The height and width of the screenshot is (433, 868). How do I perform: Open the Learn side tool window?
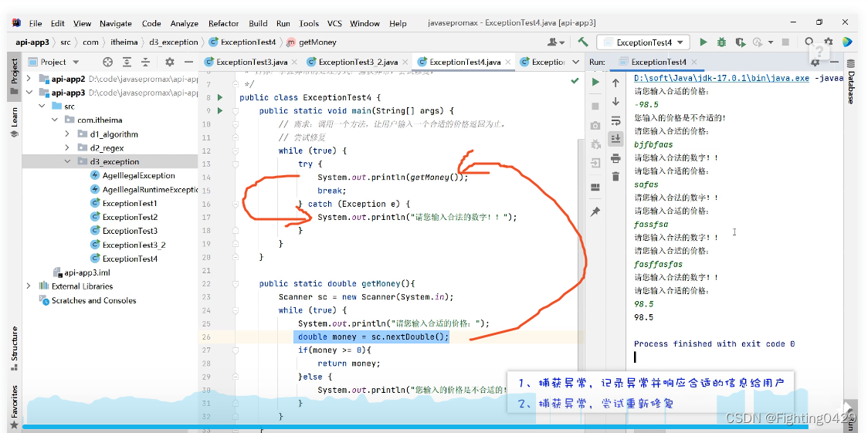(x=15, y=122)
